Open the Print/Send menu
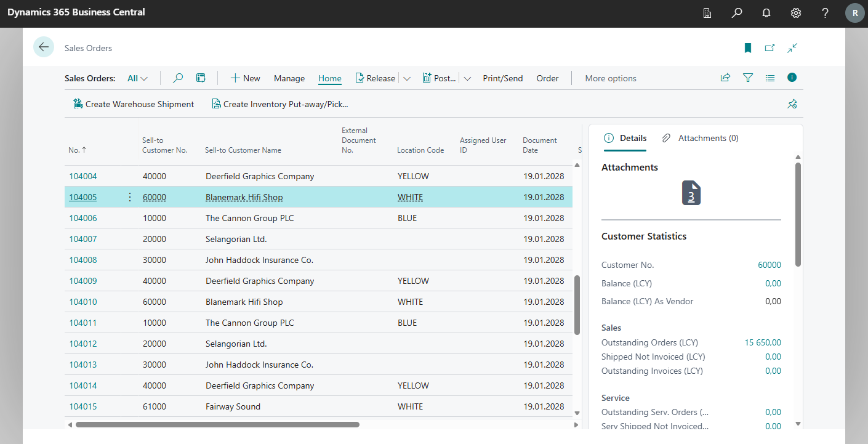868x444 pixels. 502,78
